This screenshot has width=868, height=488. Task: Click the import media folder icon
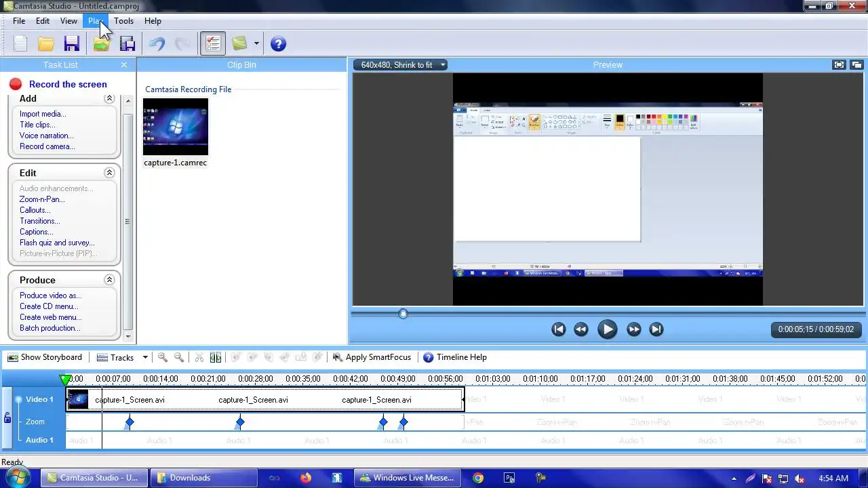coord(101,44)
